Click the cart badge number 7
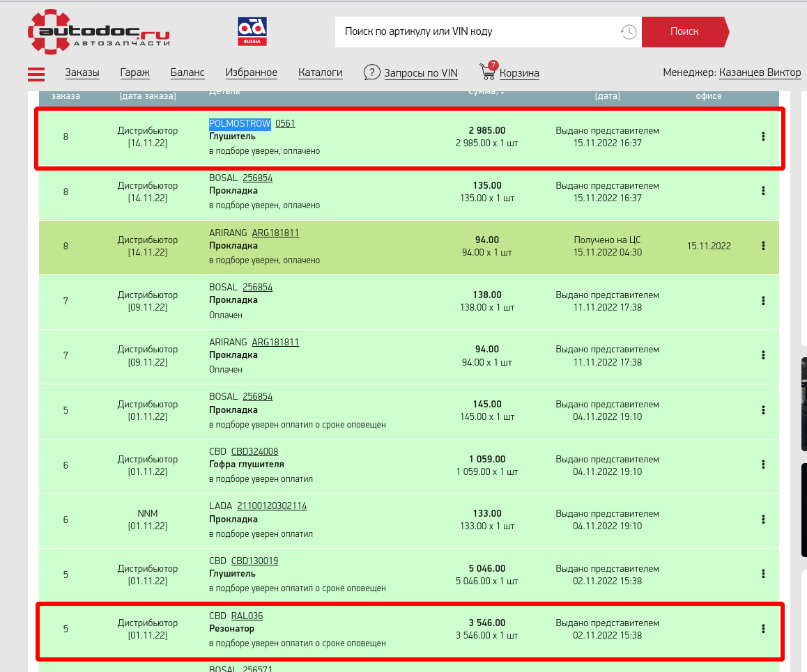This screenshot has height=672, width=807. pyautogui.click(x=493, y=65)
